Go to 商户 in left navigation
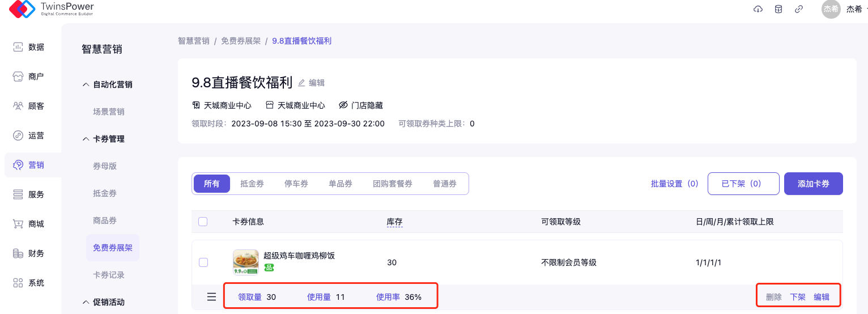The image size is (868, 314). click(29, 77)
